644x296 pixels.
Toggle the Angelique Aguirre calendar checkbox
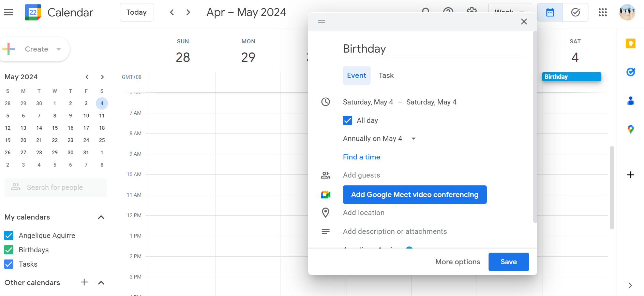(x=9, y=236)
